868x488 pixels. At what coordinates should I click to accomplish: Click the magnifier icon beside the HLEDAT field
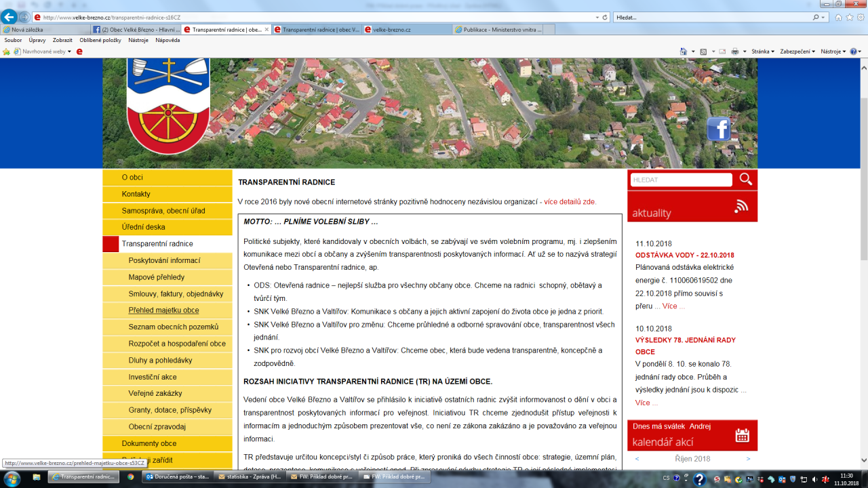pos(745,180)
